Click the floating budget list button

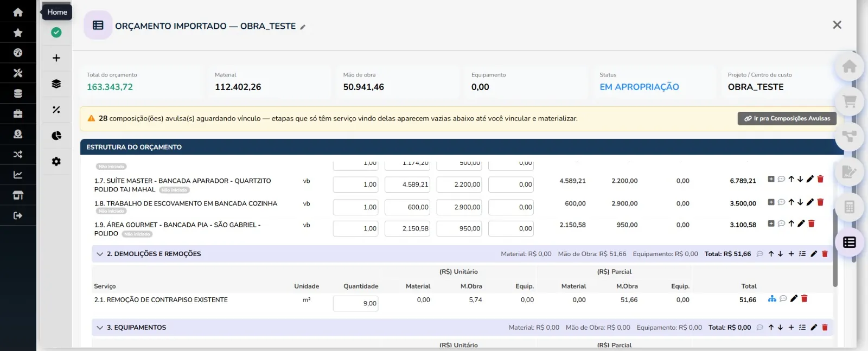coord(850,242)
